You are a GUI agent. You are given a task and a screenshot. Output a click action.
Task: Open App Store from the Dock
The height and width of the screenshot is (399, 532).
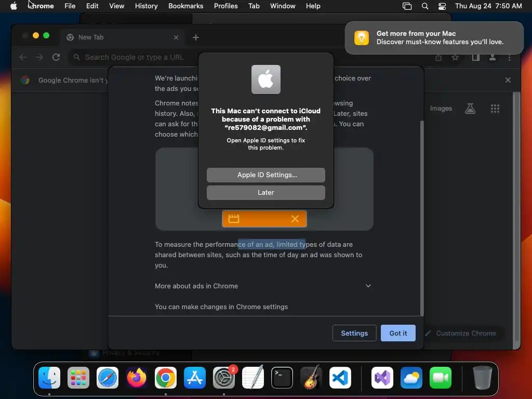click(195, 378)
